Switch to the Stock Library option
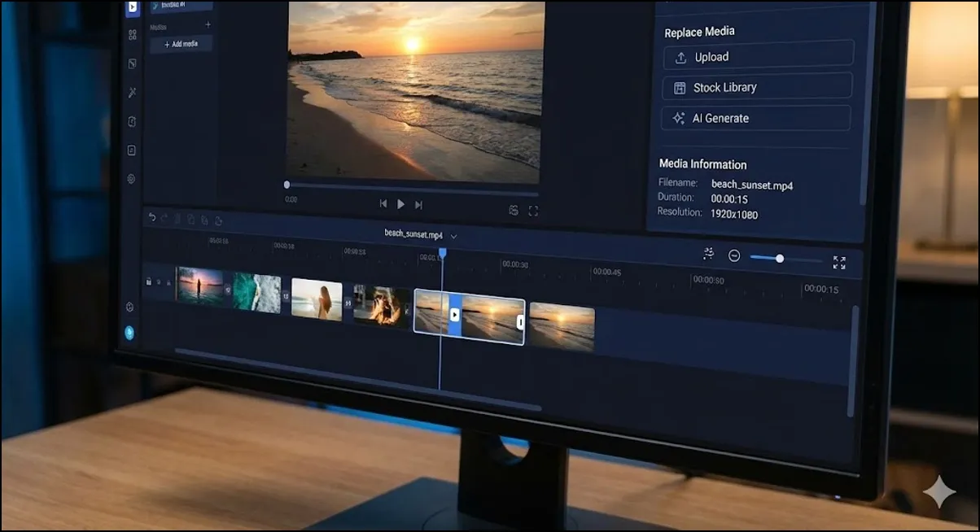 point(755,86)
